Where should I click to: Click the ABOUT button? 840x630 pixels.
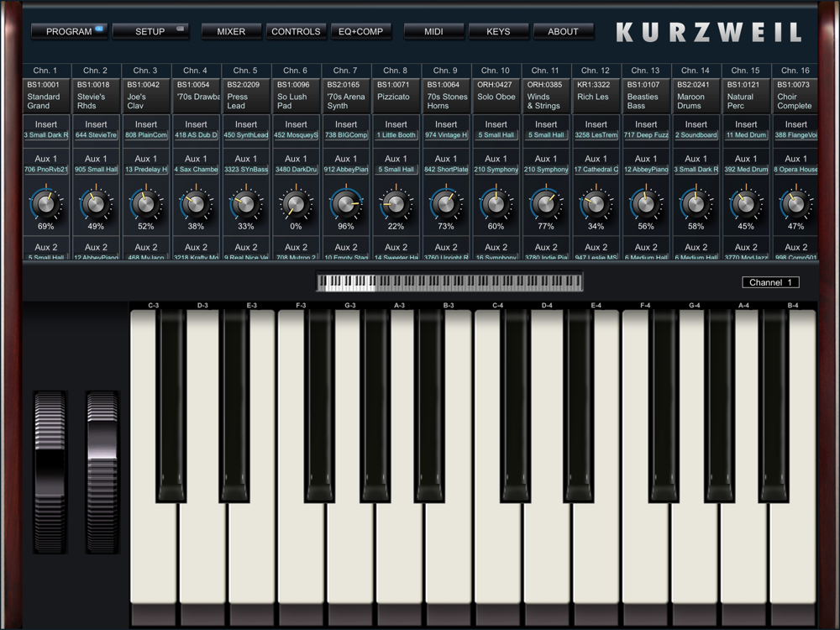click(x=563, y=32)
